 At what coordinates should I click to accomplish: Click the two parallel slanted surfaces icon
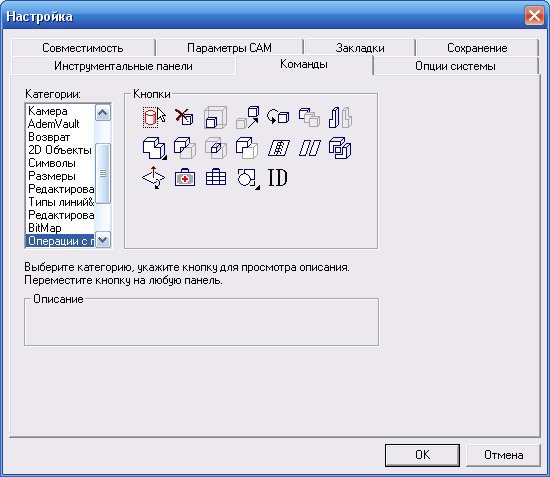[x=310, y=148]
